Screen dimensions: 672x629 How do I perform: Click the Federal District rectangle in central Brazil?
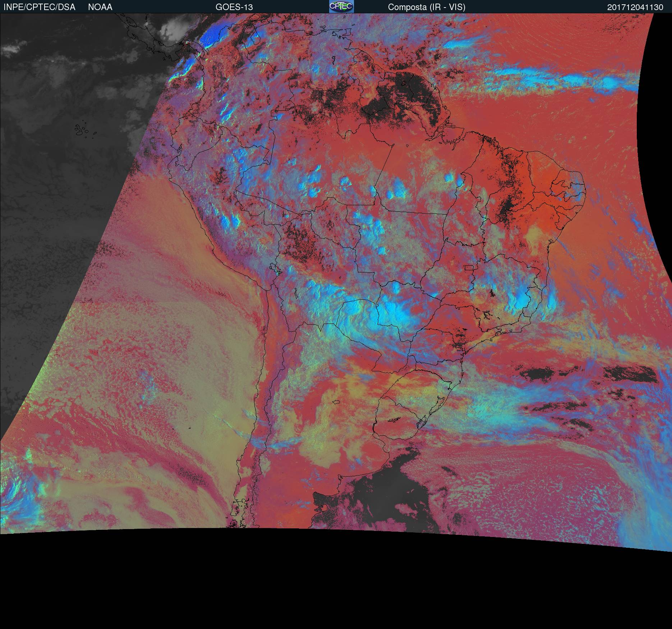click(x=469, y=267)
